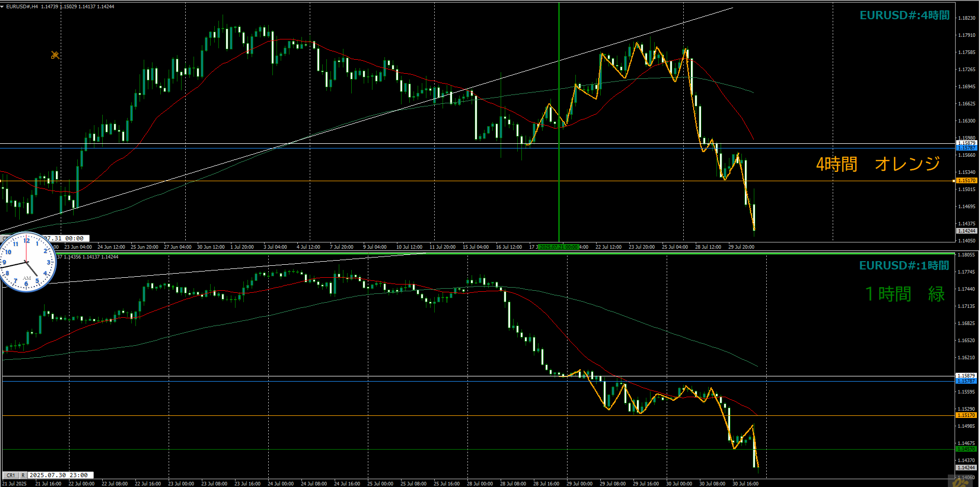Select the green vertical line on the H4 chart
The height and width of the screenshot is (487, 980).
pos(559,122)
